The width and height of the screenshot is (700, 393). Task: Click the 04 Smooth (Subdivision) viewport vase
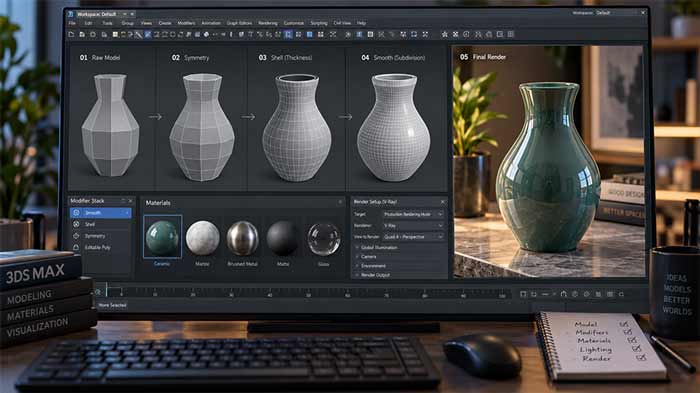click(394, 128)
